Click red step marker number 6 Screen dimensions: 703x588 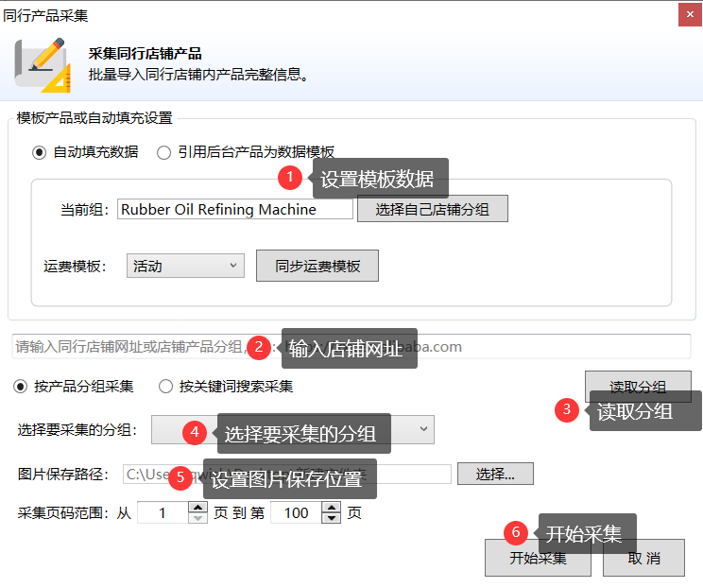[x=515, y=532]
